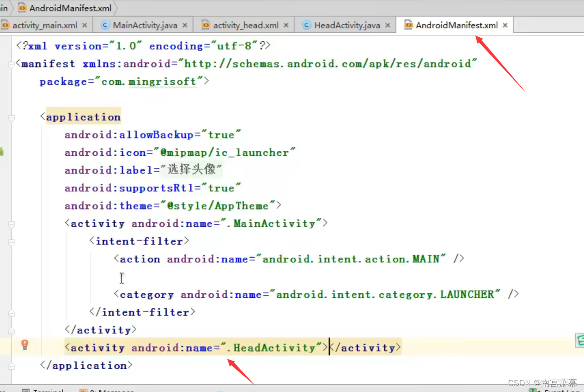Screen dimensions: 584x392
Task: Click the opening <intent-filter> tag text
Action: [139, 242]
